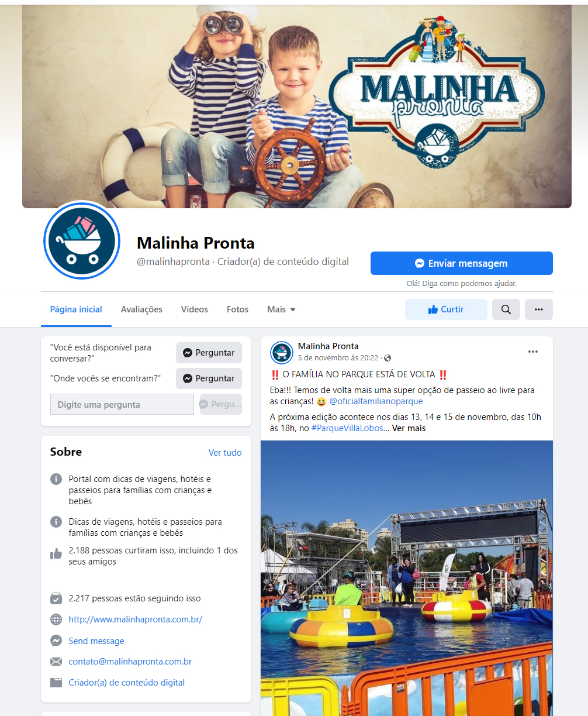588x716 pixels.
Task: Click the envelope icon next to contact email
Action: (56, 662)
